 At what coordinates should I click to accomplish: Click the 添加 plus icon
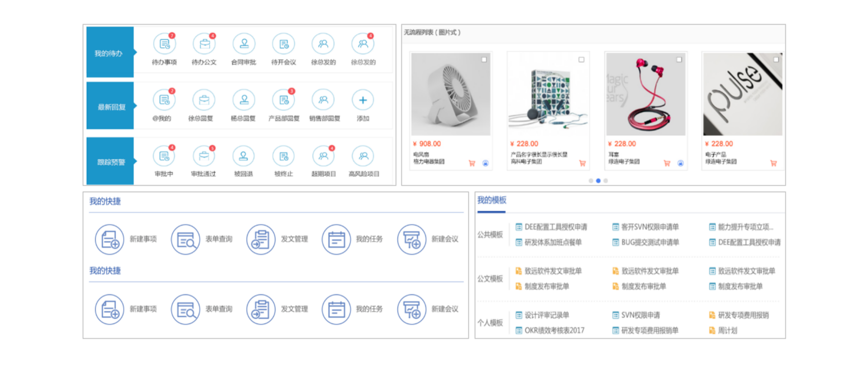point(363,100)
